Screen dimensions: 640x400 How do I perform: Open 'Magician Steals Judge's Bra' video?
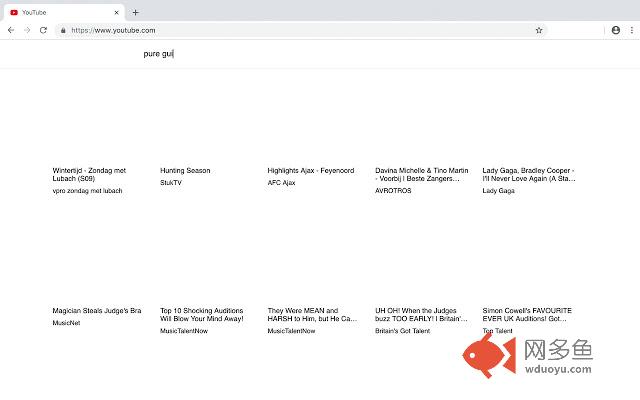click(x=97, y=311)
